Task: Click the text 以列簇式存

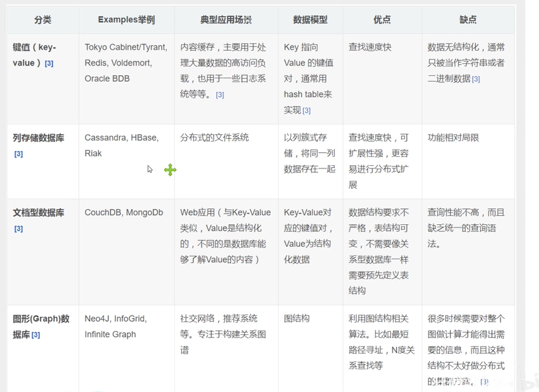Action: (x=305, y=138)
